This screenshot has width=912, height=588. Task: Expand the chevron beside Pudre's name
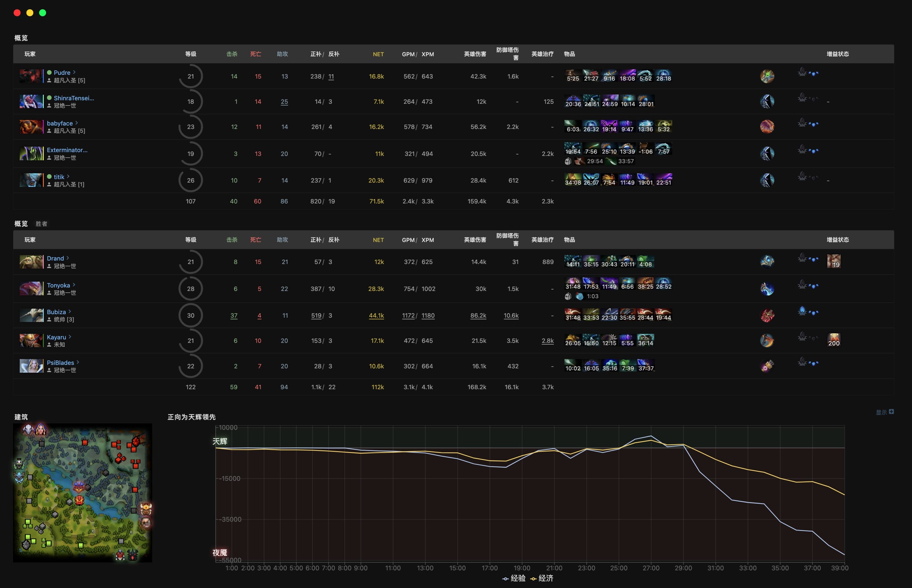pyautogui.click(x=74, y=72)
